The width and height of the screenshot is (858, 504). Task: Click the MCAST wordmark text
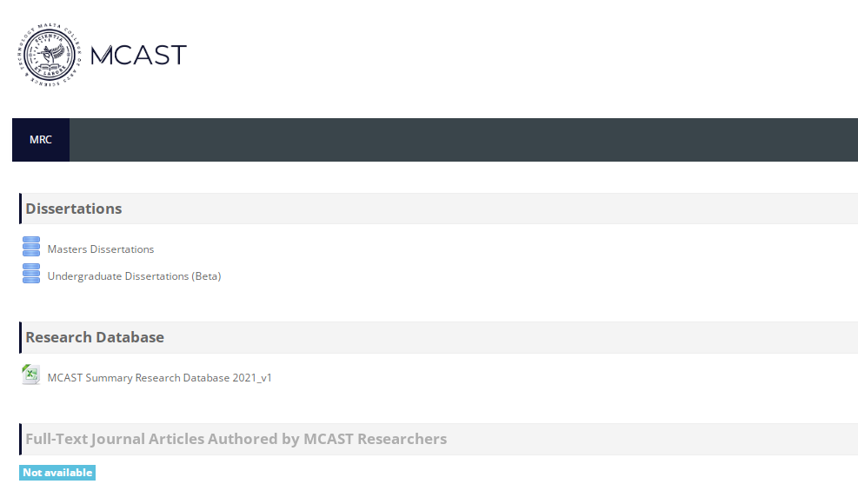click(139, 56)
